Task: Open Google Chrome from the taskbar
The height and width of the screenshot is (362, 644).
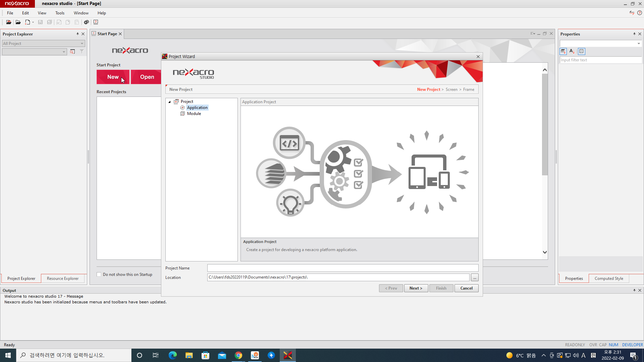Action: 238,355
